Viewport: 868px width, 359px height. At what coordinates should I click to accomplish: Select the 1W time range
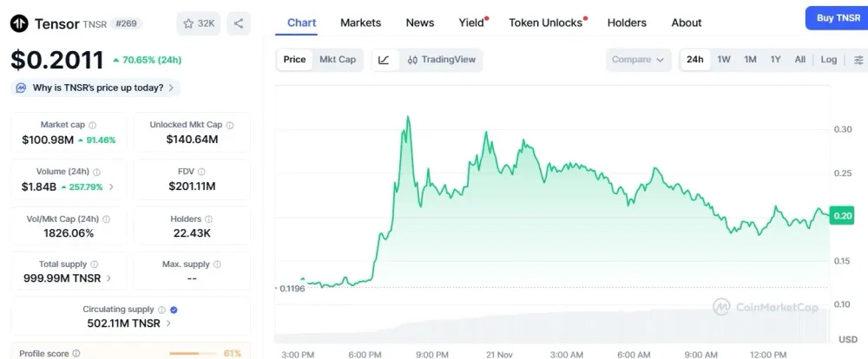click(x=723, y=60)
